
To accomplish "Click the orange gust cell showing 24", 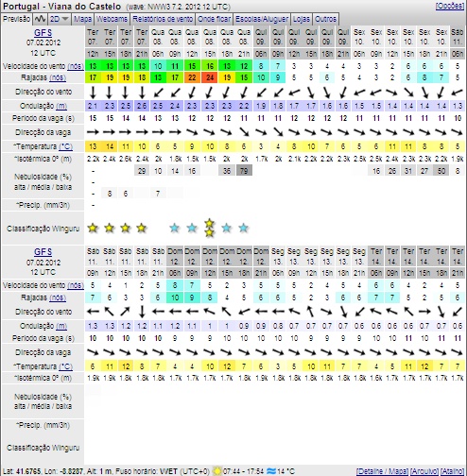I will pyautogui.click(x=210, y=77).
